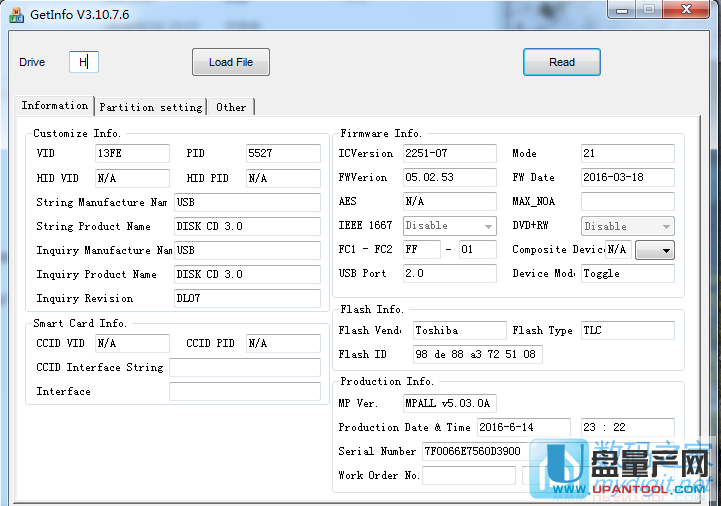
Task: Expand the Composite Device dropdown arrow
Action: coord(654,250)
